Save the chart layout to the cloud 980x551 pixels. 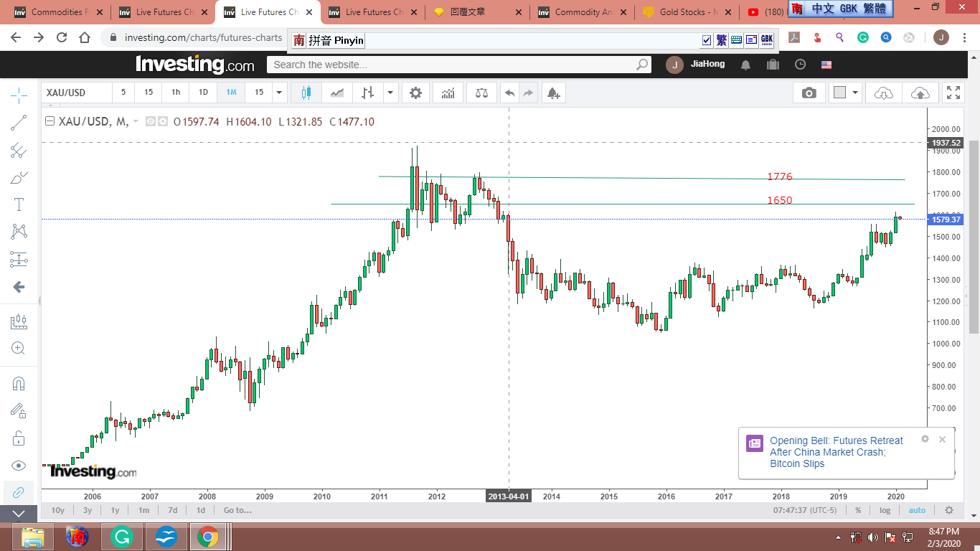pos(919,93)
